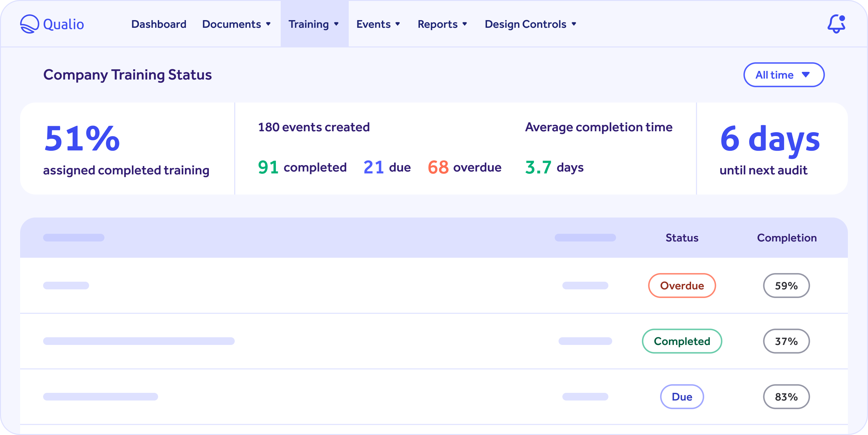Go to the Dashboard page
This screenshot has width=868, height=435.
pyautogui.click(x=158, y=24)
